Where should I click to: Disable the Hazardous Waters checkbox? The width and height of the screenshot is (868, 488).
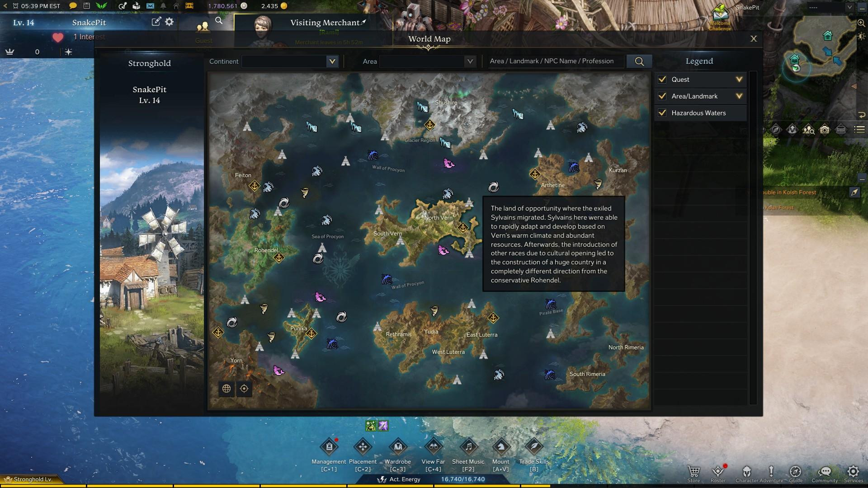pyautogui.click(x=662, y=113)
